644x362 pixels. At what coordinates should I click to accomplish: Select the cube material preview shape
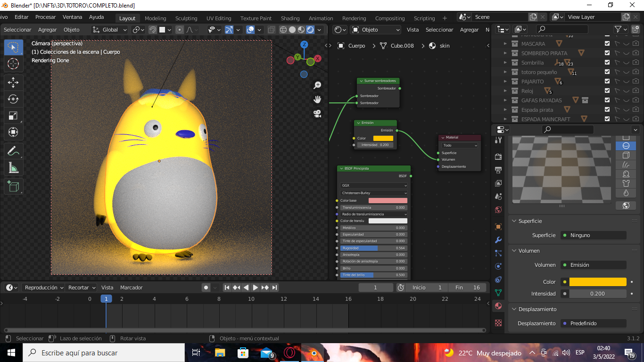[x=626, y=155]
